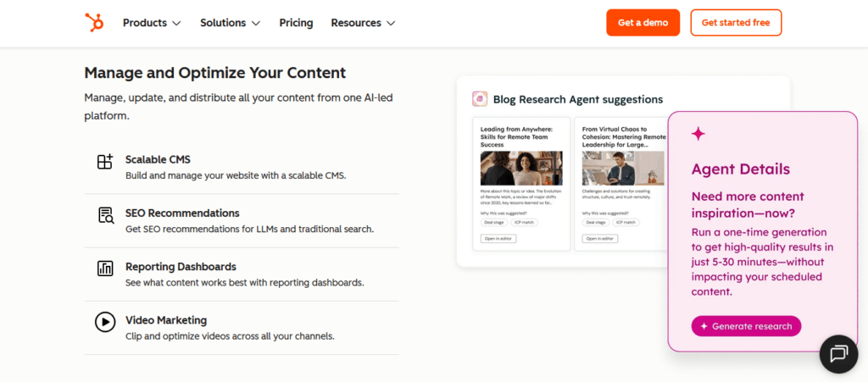
Task: Click the Get started free button
Action: [x=736, y=23]
